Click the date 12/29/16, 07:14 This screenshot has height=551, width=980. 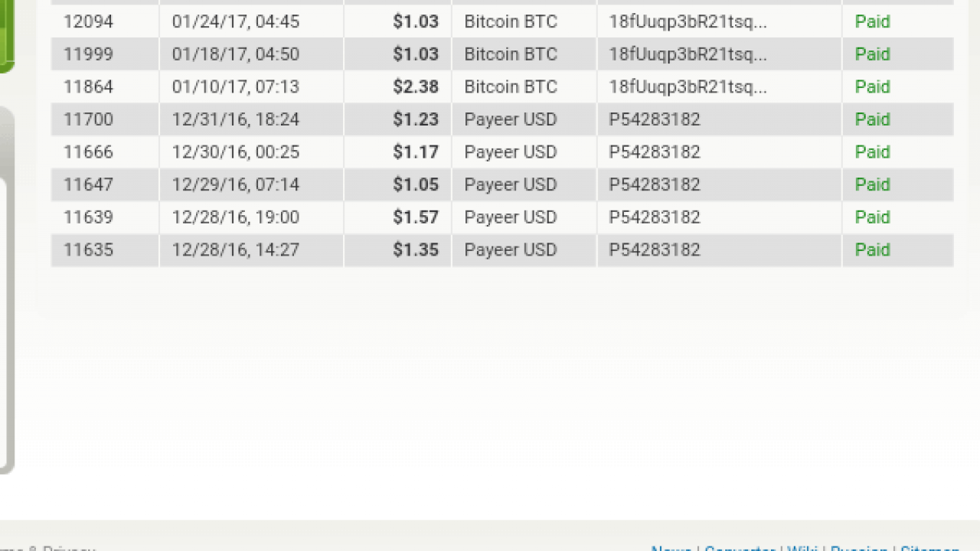[x=235, y=184]
